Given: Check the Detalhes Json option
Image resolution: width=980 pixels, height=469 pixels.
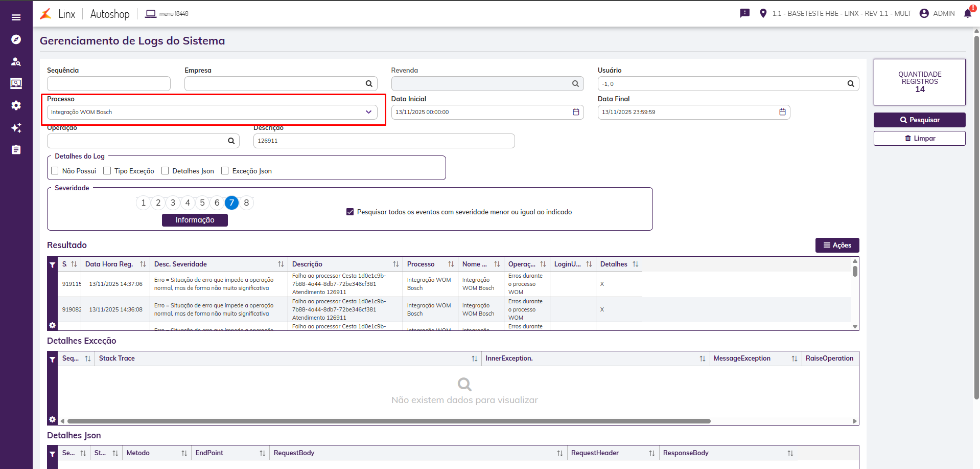Looking at the screenshot, I should pyautogui.click(x=165, y=171).
